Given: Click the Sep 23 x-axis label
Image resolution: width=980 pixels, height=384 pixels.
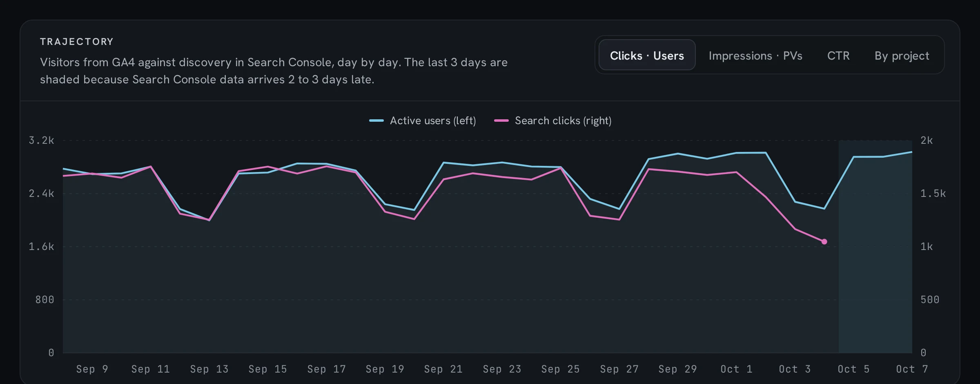Looking at the screenshot, I should 502,369.
